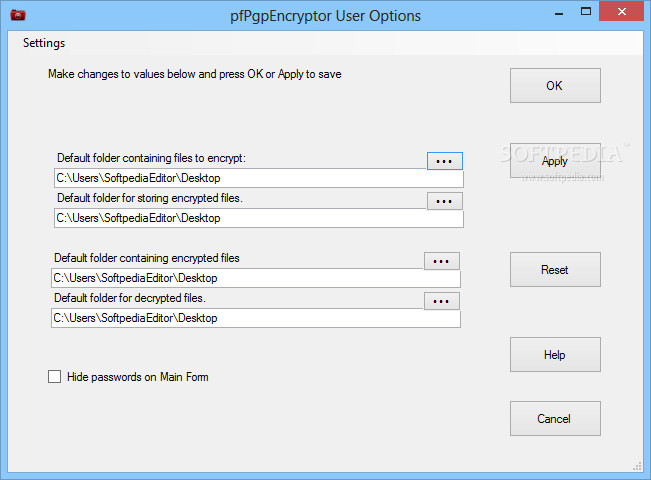This screenshot has height=480, width=651.
Task: Browse for folder storing encrypted files
Action: coord(445,201)
